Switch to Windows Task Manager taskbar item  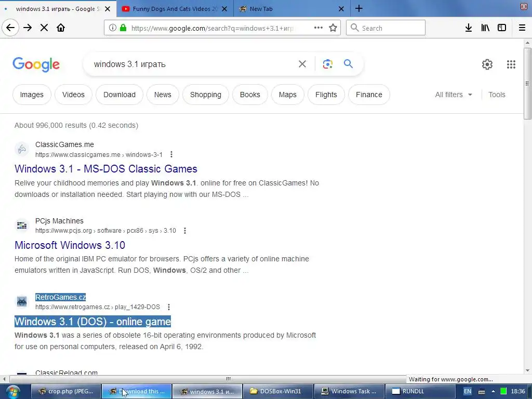(350, 392)
